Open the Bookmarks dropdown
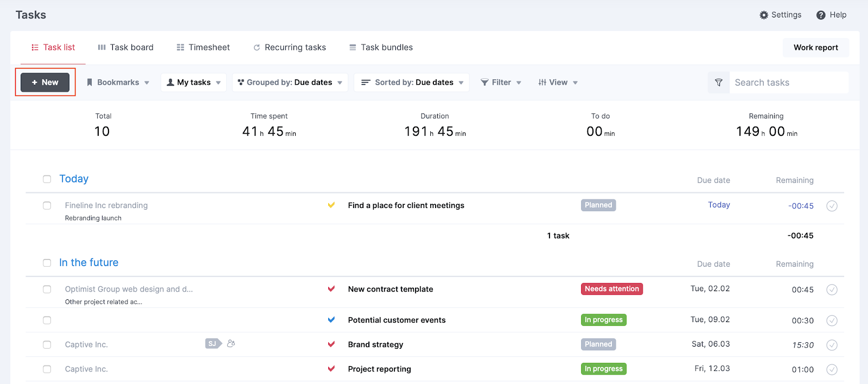The width and height of the screenshot is (868, 384). click(x=118, y=83)
